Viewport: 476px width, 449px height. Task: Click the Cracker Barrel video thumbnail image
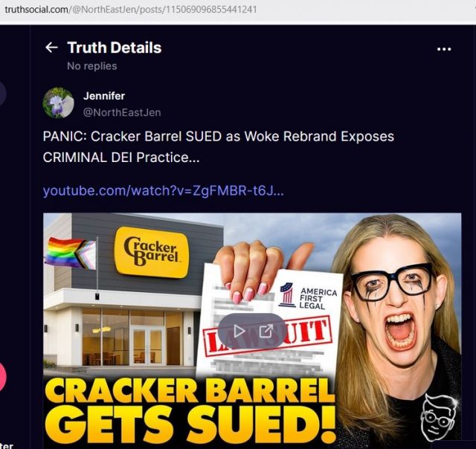[252, 331]
